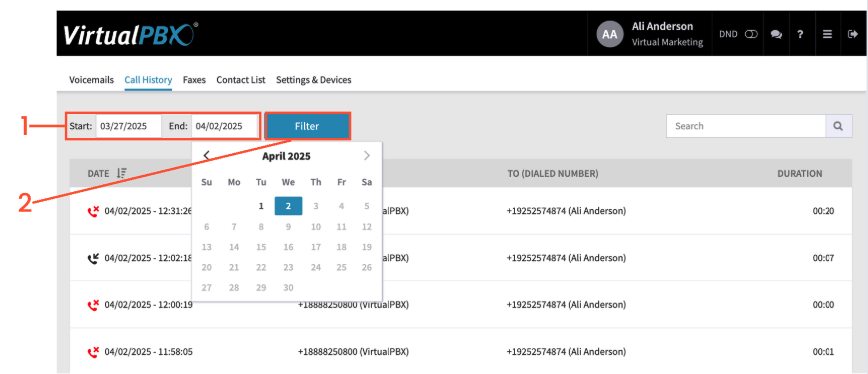Click the Virtual Marketing label

(667, 42)
